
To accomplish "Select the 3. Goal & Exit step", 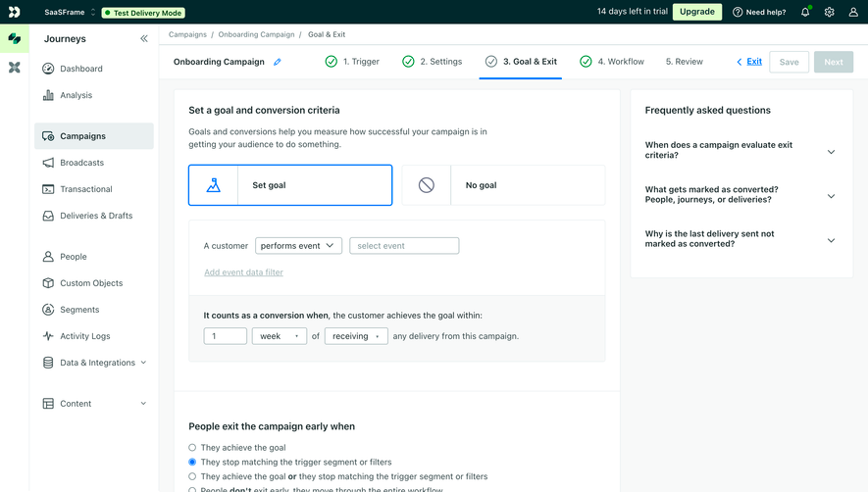I will (x=521, y=62).
